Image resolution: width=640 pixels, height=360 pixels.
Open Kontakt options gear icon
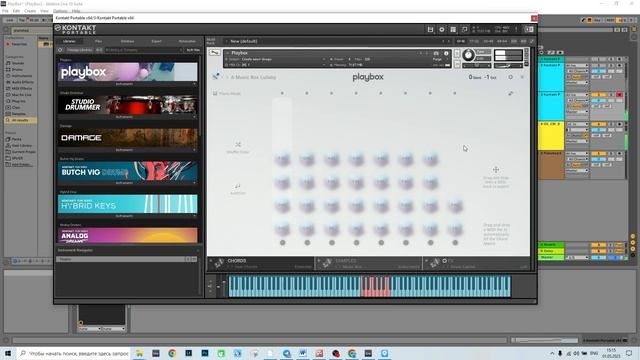442,29
